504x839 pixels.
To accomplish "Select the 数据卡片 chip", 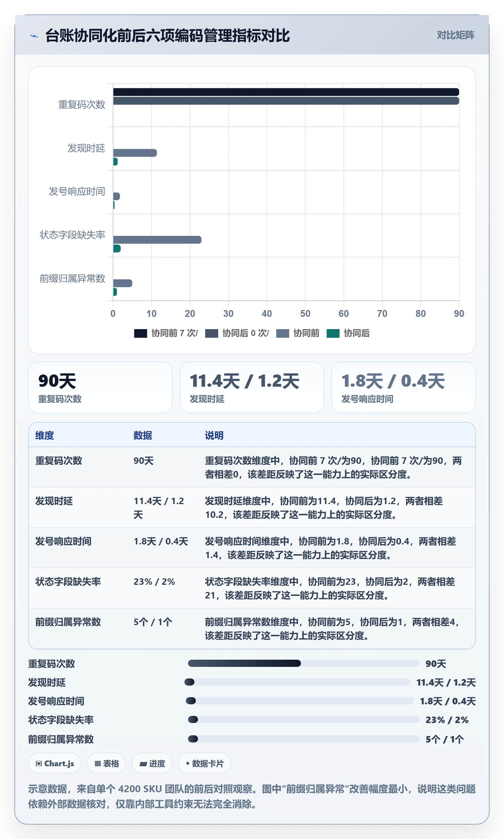I will tap(204, 763).
